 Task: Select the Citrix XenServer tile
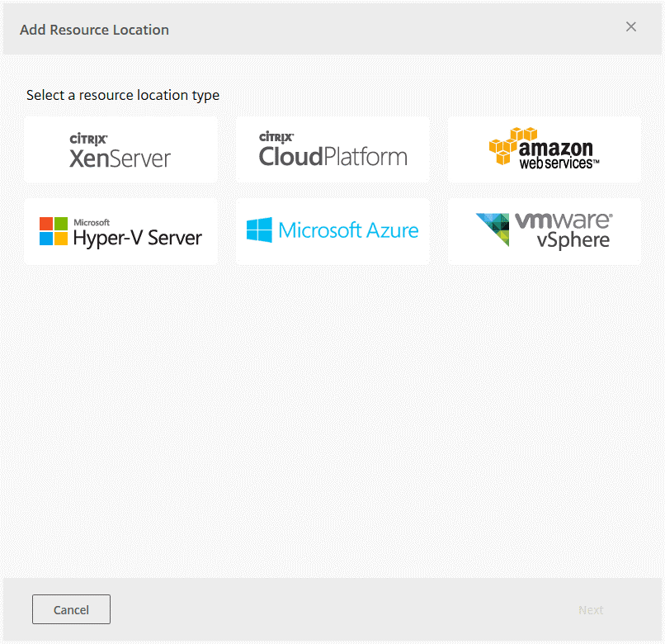pos(120,149)
